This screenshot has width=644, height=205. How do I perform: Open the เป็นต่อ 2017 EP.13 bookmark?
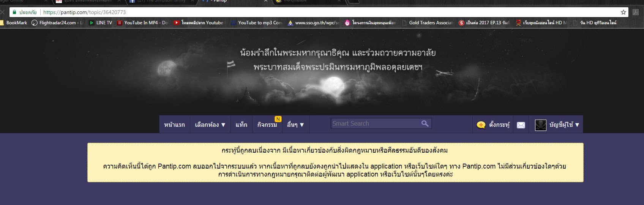click(484, 23)
